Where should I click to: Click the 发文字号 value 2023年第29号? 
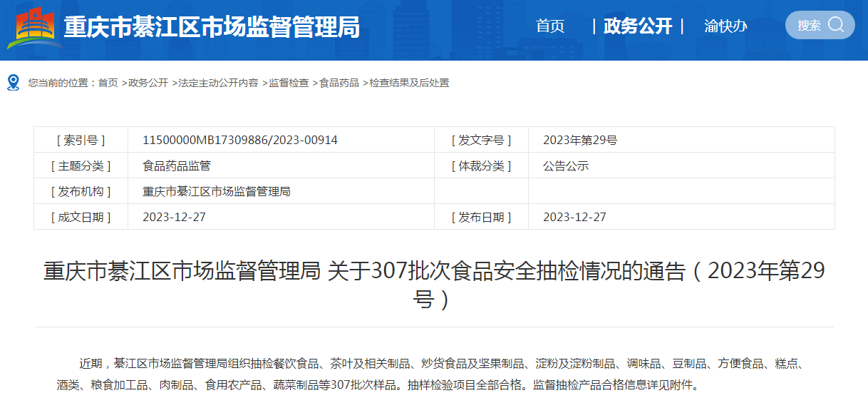tap(579, 140)
